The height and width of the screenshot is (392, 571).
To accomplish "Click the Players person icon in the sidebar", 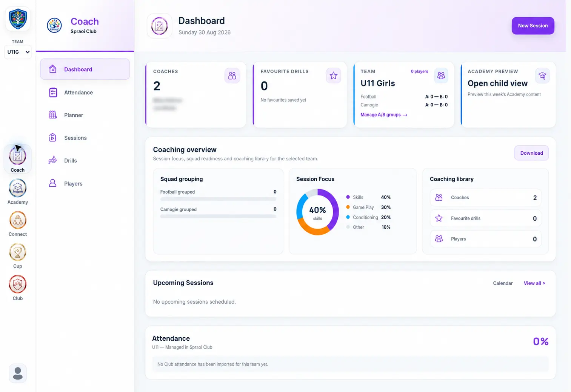I will (53, 183).
